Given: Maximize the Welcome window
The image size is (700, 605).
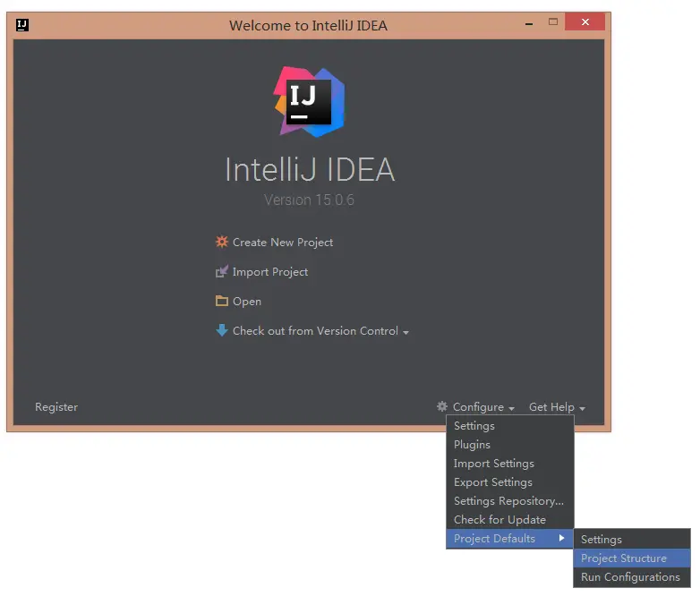Looking at the screenshot, I should point(553,21).
